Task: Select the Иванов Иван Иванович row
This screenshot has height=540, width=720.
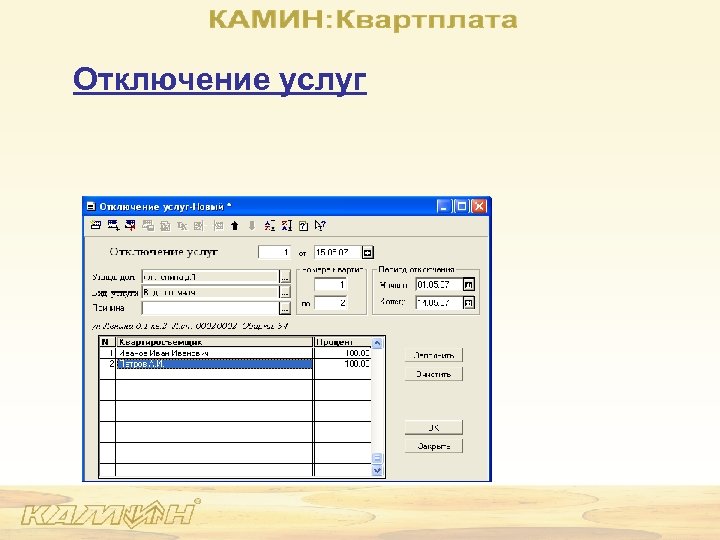Action: [x=235, y=353]
